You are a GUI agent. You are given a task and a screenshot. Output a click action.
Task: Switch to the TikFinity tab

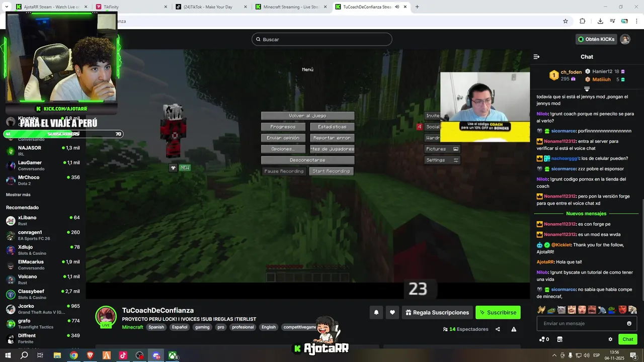point(131,7)
